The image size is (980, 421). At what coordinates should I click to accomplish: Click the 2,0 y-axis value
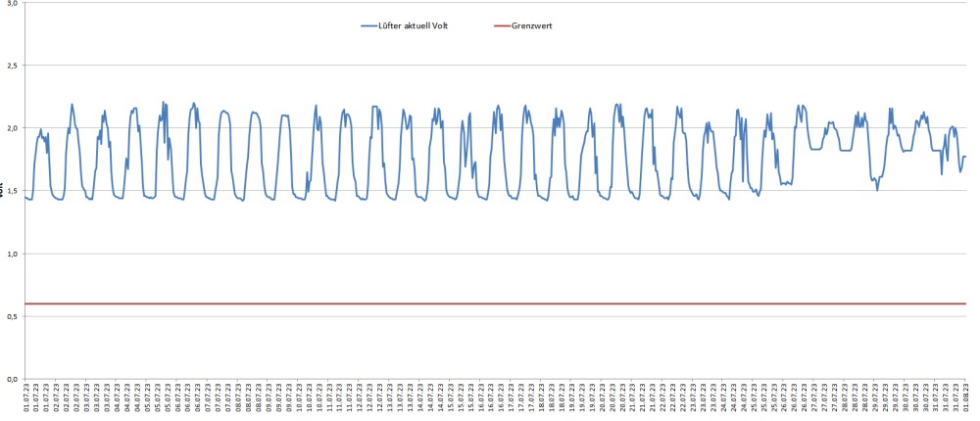12,128
